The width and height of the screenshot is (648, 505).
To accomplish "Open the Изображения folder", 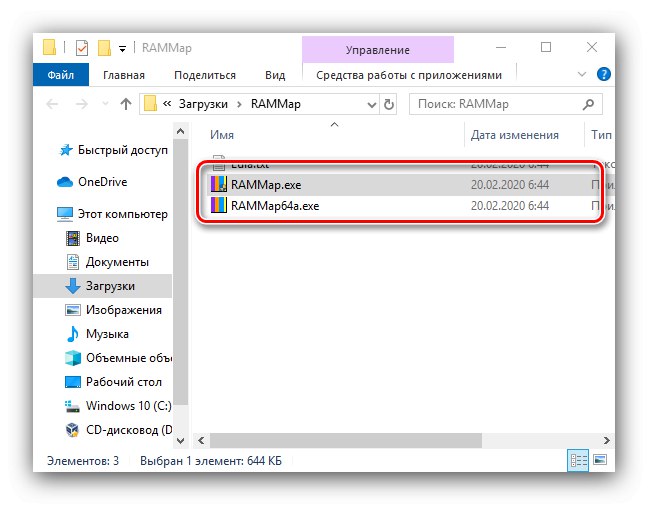I will click(x=124, y=310).
